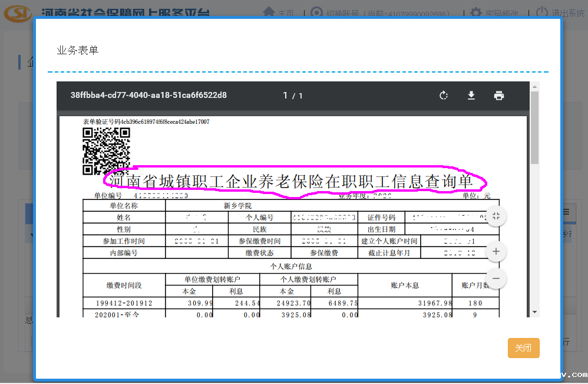Click the 出生日期 label cell
This screenshot has width=588, height=384.
pyautogui.click(x=381, y=229)
